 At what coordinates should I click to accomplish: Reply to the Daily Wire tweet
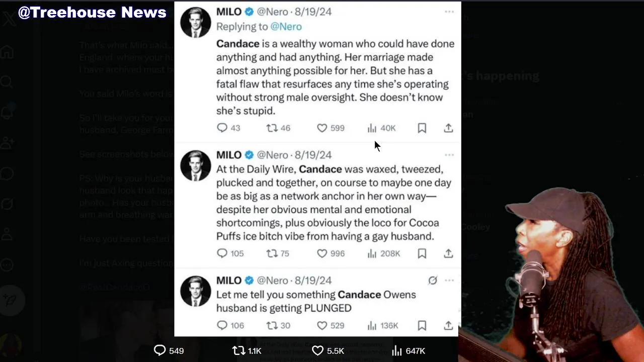point(222,253)
